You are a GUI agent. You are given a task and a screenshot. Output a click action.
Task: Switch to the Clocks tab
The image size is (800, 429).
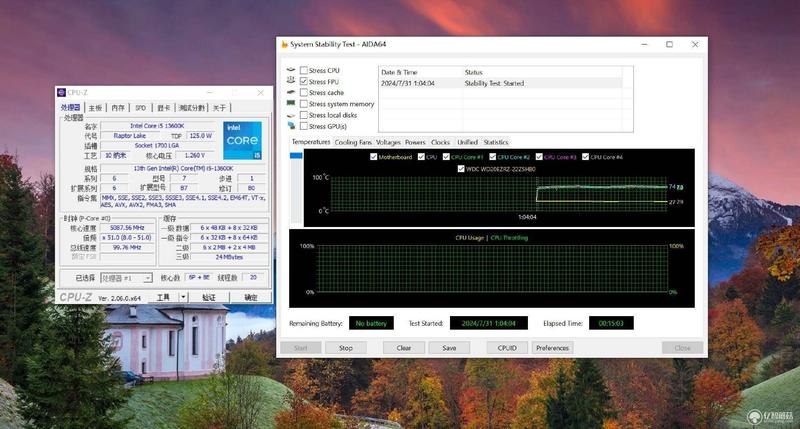pos(440,142)
